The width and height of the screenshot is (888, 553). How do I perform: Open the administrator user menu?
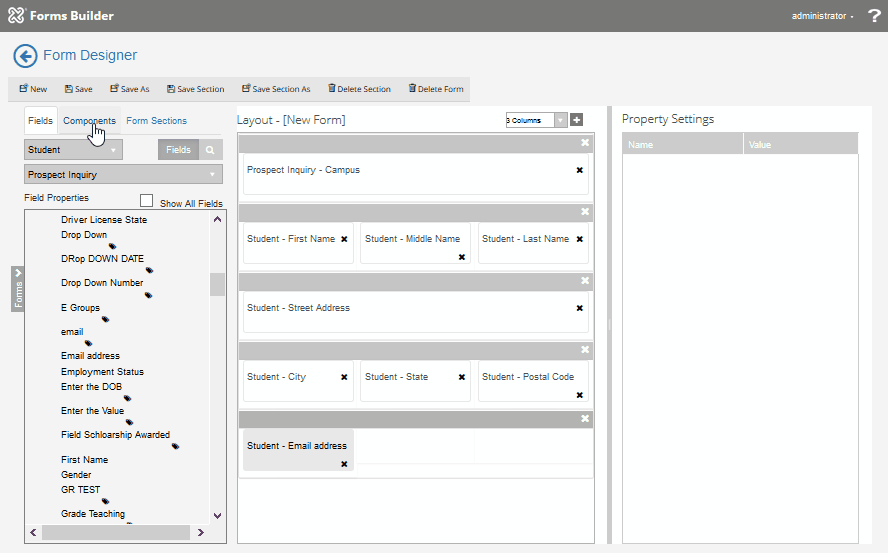click(822, 16)
